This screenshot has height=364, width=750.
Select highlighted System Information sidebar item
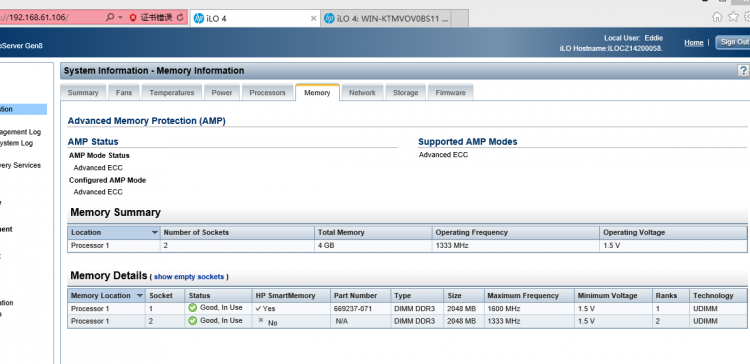click(x=23, y=109)
